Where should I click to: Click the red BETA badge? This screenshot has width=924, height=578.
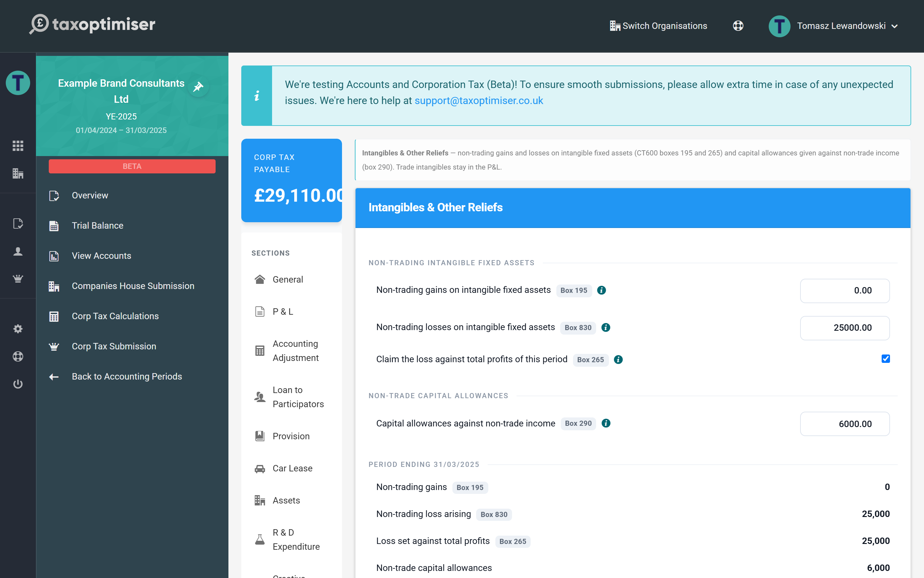tap(132, 166)
